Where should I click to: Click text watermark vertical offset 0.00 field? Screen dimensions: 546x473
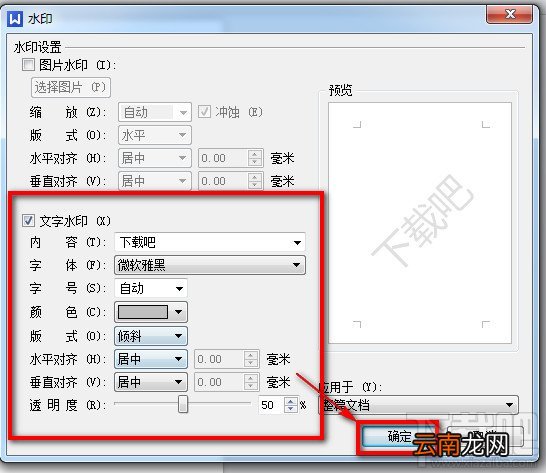click(x=219, y=382)
